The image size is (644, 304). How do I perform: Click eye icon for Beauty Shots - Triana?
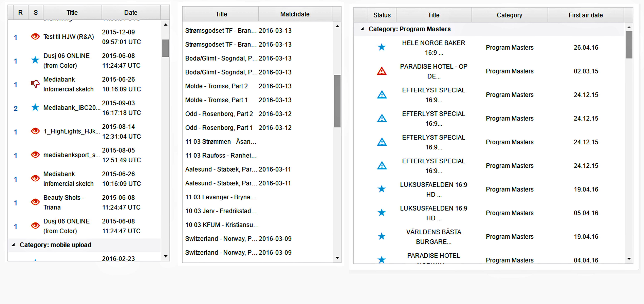(x=35, y=202)
